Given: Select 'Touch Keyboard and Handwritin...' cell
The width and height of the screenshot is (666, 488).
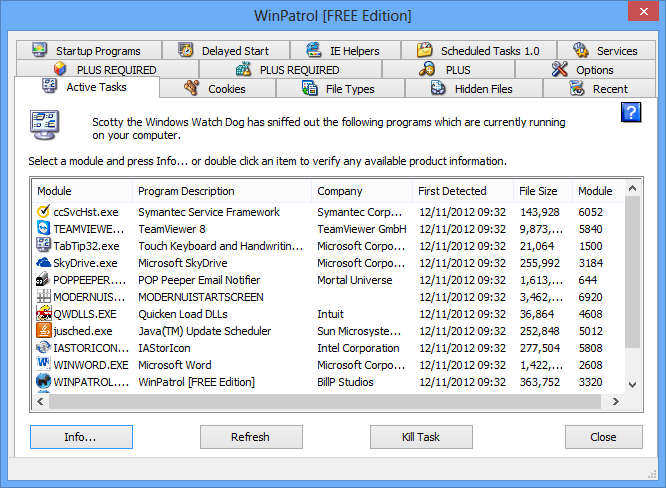Looking at the screenshot, I should [x=220, y=246].
